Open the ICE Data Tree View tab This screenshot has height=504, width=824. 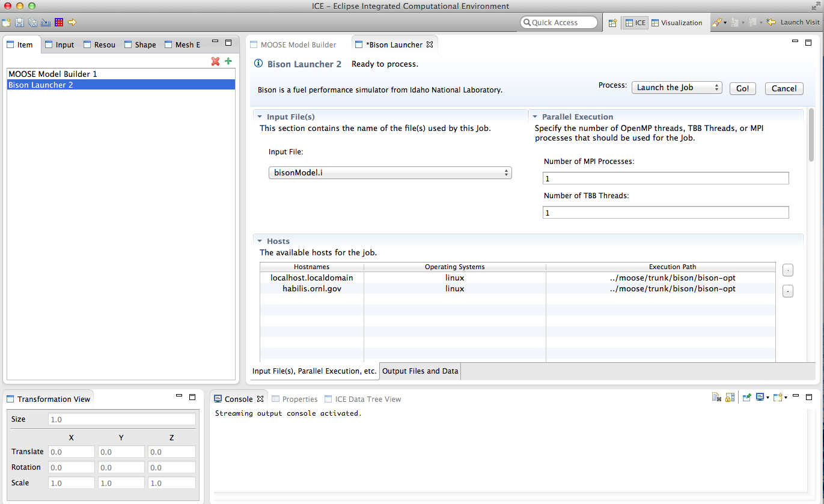[363, 399]
